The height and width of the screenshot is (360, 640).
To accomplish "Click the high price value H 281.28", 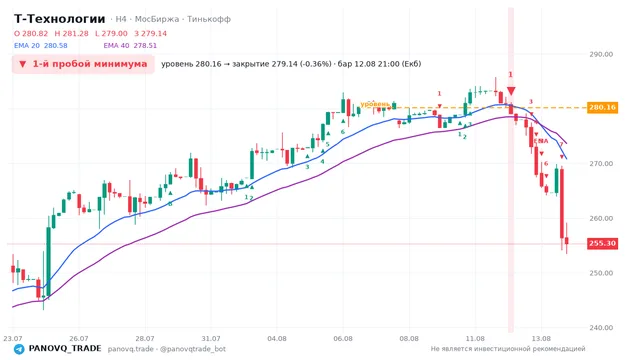I will coord(71,33).
